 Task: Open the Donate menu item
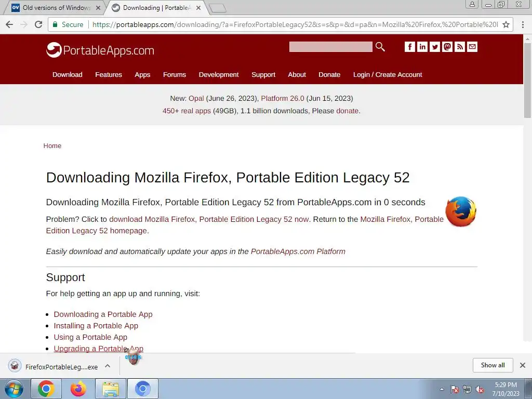(x=329, y=75)
